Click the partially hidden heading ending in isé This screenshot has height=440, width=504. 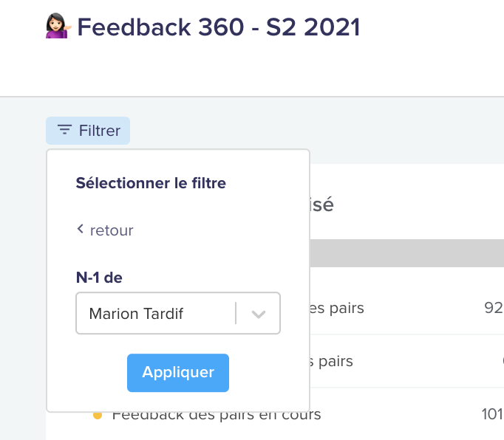point(321,204)
